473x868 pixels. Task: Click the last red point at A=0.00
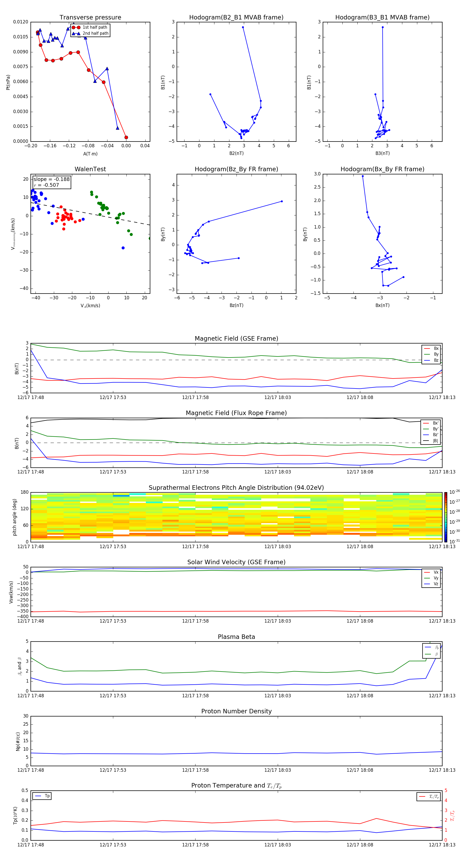(126, 138)
